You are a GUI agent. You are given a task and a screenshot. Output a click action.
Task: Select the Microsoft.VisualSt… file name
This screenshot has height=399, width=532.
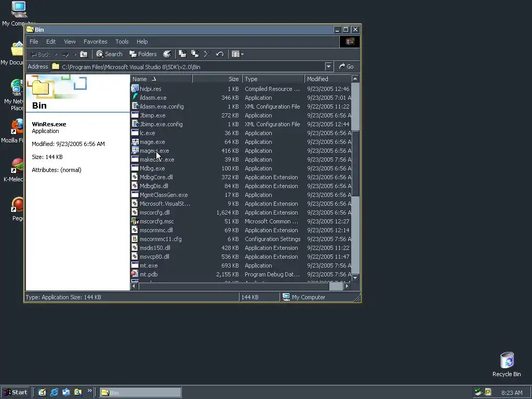165,204
